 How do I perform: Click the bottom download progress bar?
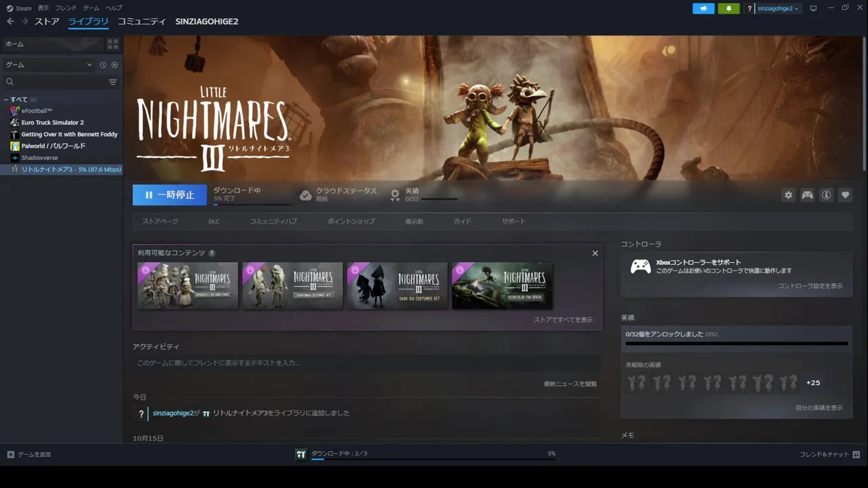(433, 460)
